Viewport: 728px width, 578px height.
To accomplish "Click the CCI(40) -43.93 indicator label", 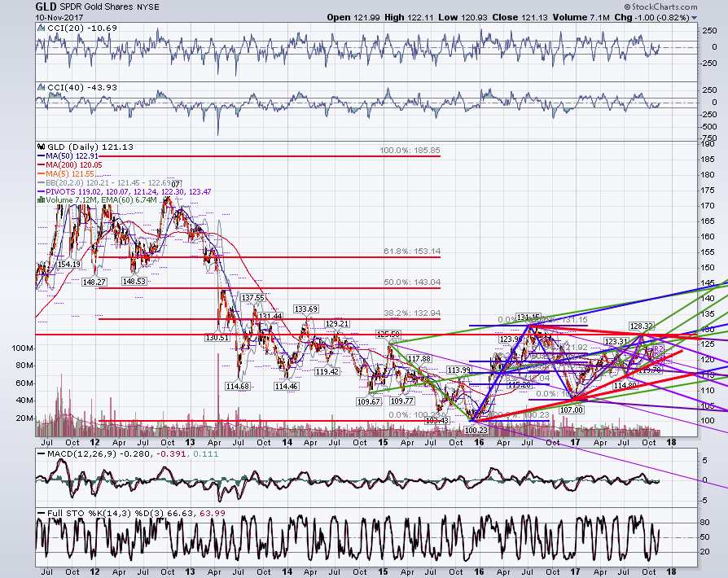I will click(x=82, y=88).
